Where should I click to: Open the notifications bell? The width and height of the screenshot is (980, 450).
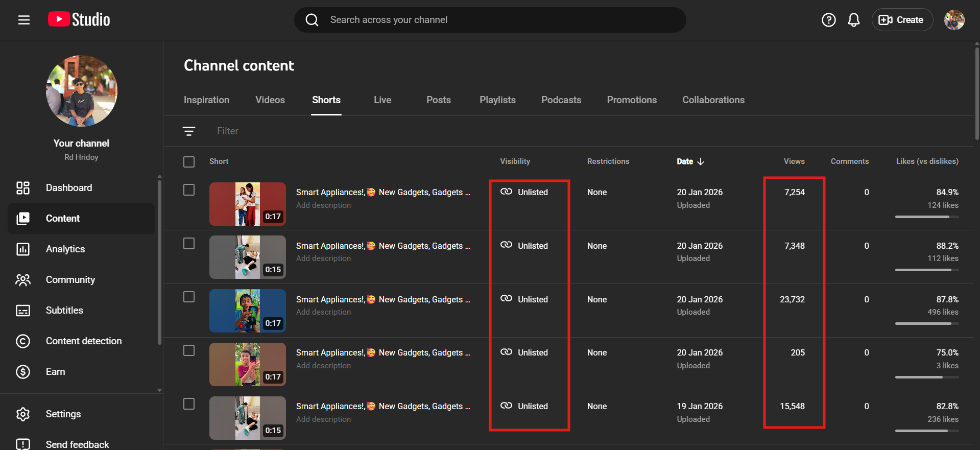(x=853, y=20)
